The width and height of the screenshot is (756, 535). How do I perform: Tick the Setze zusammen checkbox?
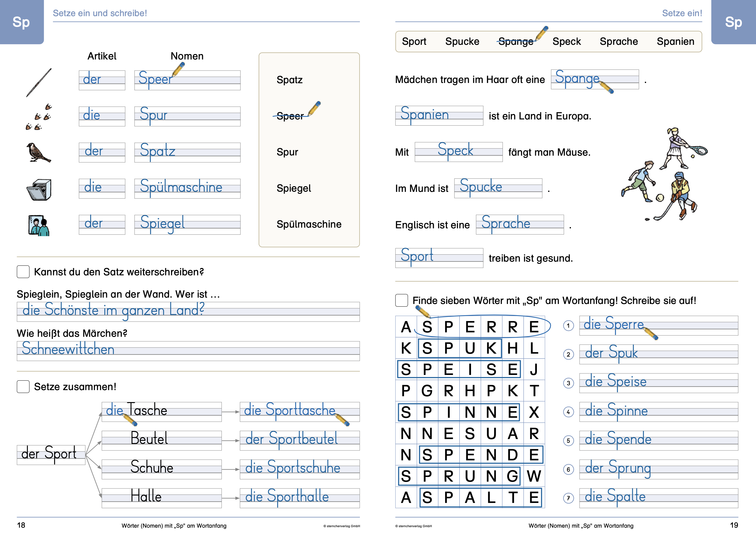[23, 386]
